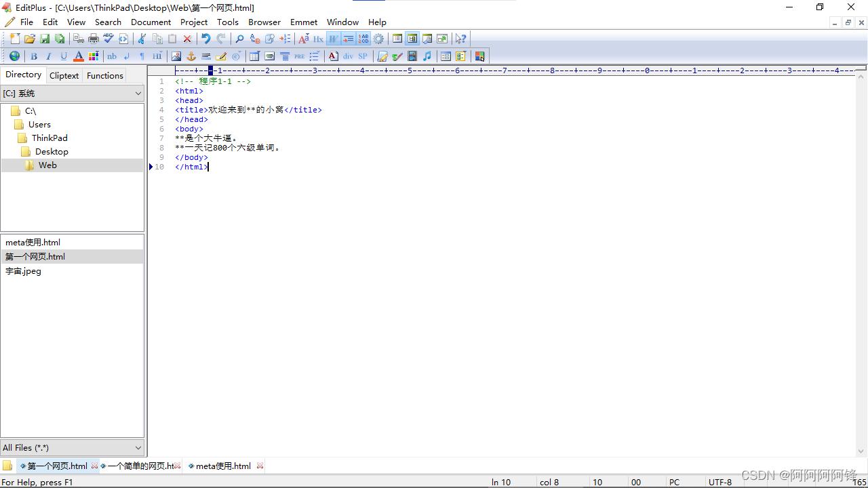Close the meta使用.html document tab
868x488 pixels.
pyautogui.click(x=260, y=466)
